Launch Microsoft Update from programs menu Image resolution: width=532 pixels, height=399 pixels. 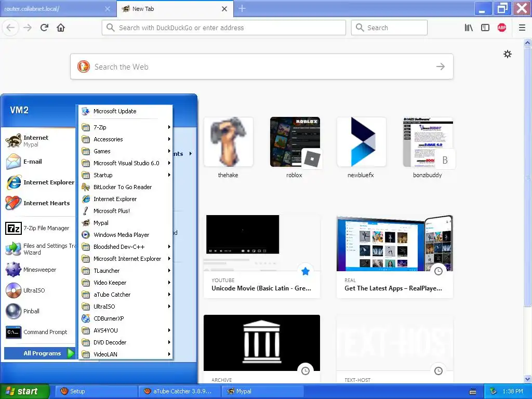pos(126,111)
